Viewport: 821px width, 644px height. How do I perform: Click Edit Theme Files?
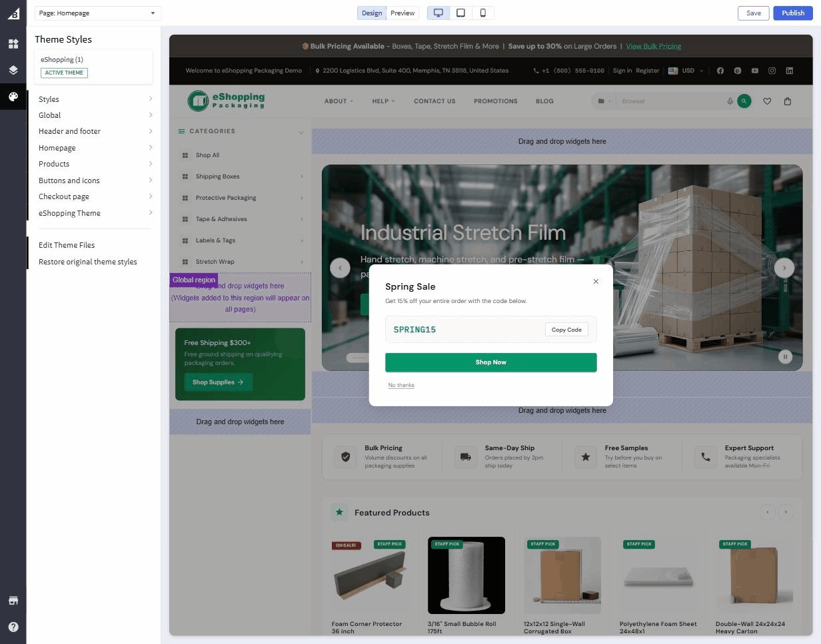click(x=67, y=245)
